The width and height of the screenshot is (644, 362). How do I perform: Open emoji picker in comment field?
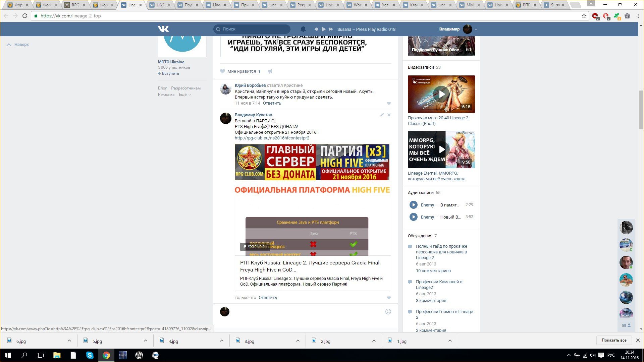(x=388, y=312)
